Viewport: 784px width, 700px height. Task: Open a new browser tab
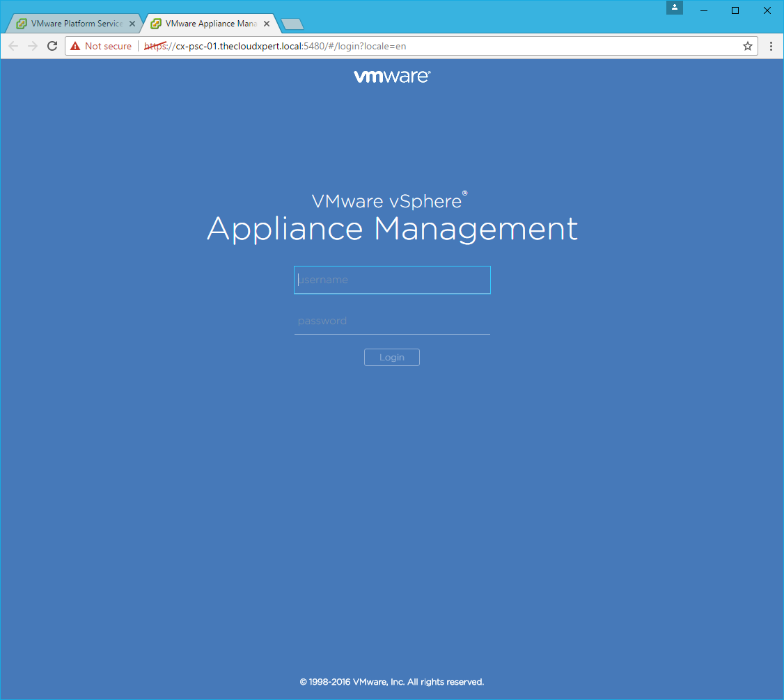pyautogui.click(x=292, y=24)
